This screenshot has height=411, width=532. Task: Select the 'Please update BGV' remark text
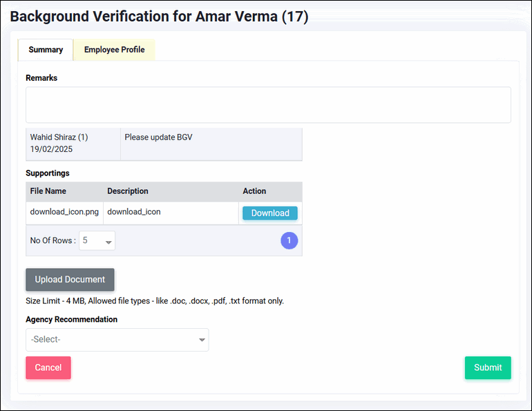(158, 137)
